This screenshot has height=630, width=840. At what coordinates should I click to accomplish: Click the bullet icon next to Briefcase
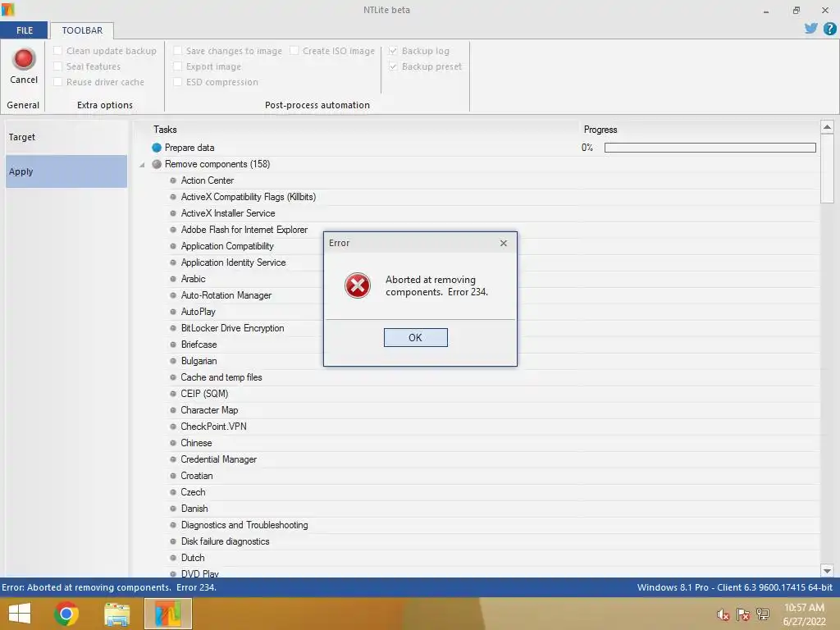click(173, 345)
